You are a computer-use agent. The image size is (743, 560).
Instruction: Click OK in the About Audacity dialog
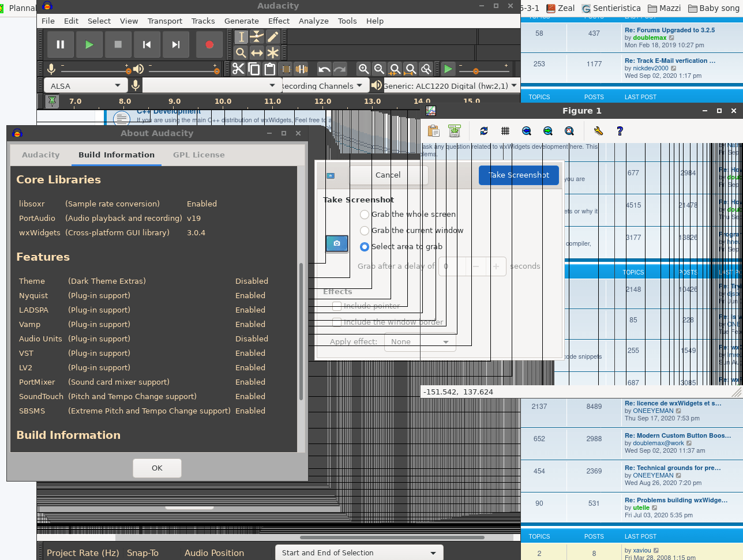tap(157, 468)
